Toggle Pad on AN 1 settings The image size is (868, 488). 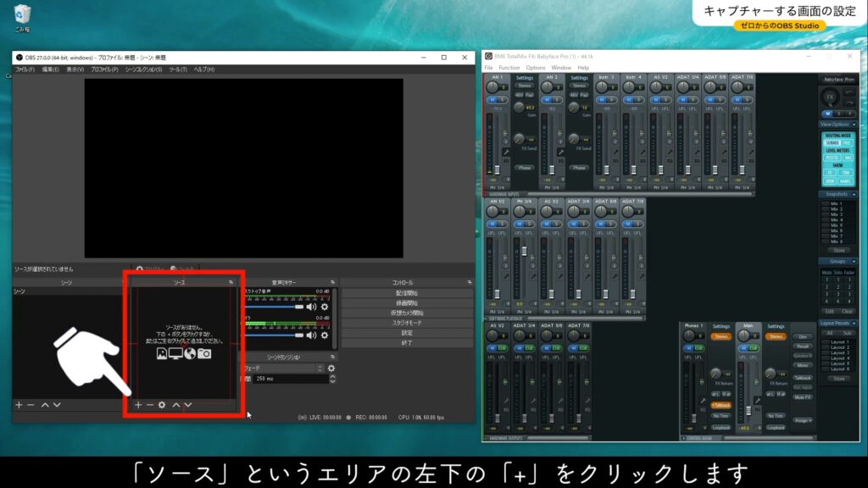coord(529,95)
